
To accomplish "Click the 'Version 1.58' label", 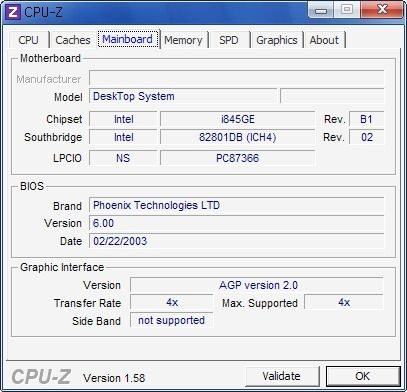I will [114, 378].
